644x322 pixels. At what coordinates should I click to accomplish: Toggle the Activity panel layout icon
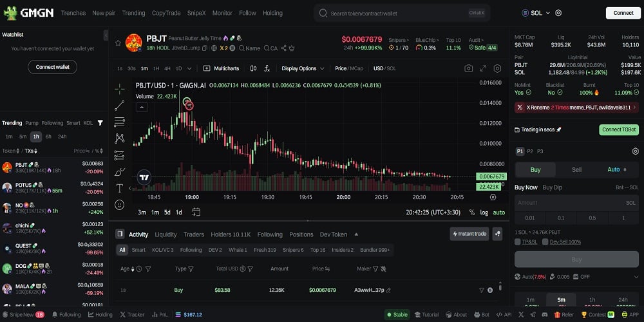pyautogui.click(x=120, y=234)
